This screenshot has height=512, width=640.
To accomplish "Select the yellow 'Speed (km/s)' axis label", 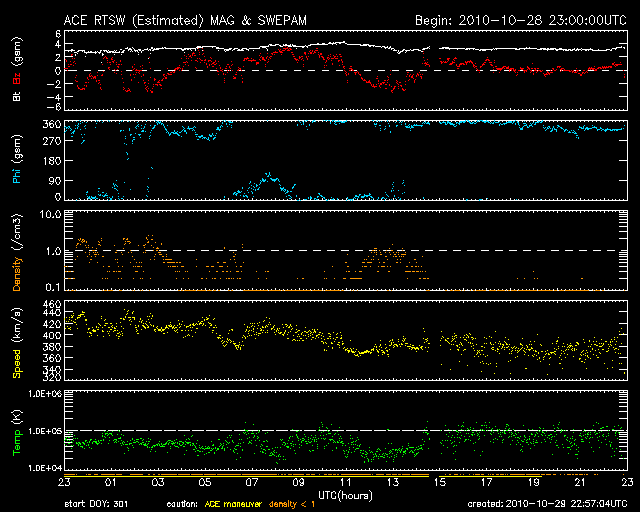I will click(x=17, y=343).
